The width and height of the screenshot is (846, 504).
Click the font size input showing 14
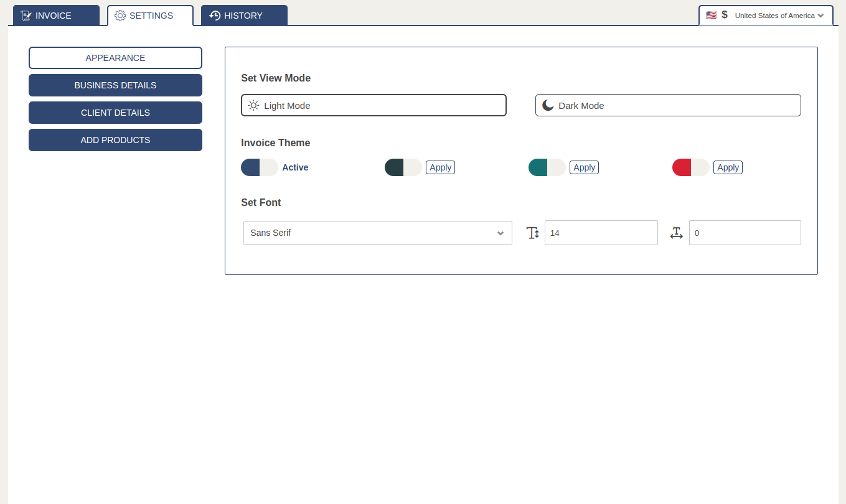[601, 232]
